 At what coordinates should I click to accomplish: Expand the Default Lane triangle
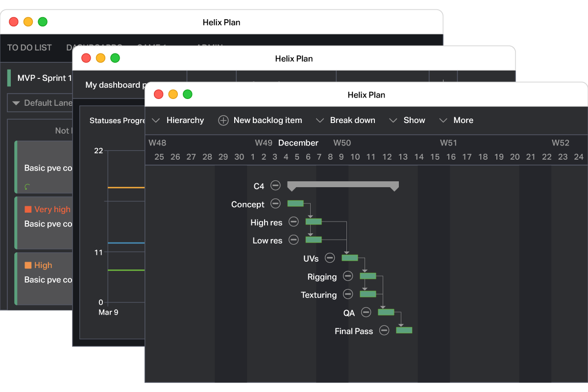coord(16,103)
